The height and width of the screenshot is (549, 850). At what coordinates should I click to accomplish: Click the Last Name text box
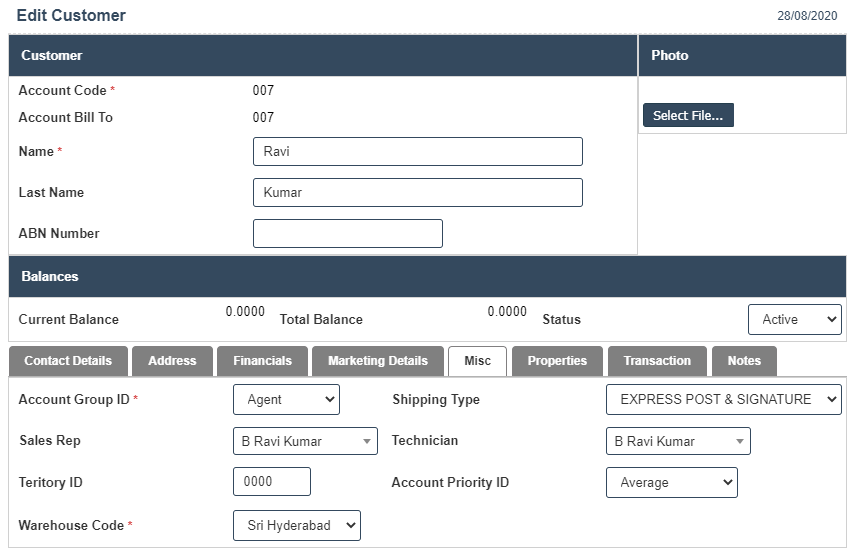(x=417, y=193)
